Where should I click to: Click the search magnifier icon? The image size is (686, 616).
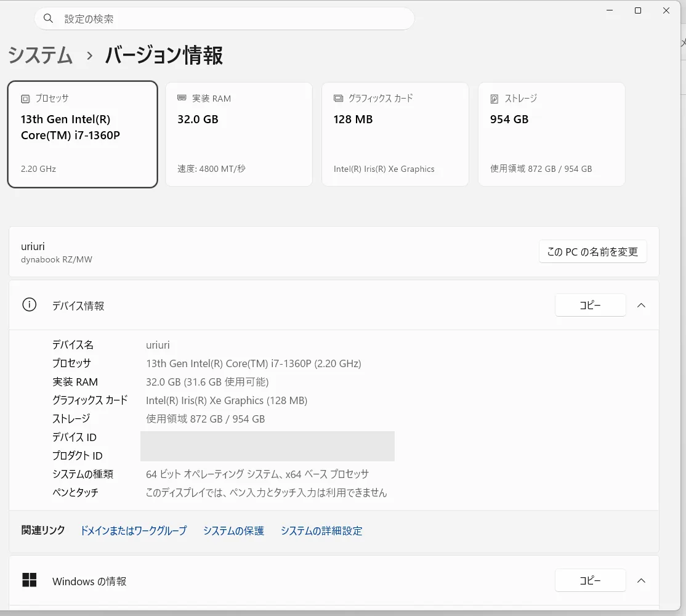click(48, 18)
